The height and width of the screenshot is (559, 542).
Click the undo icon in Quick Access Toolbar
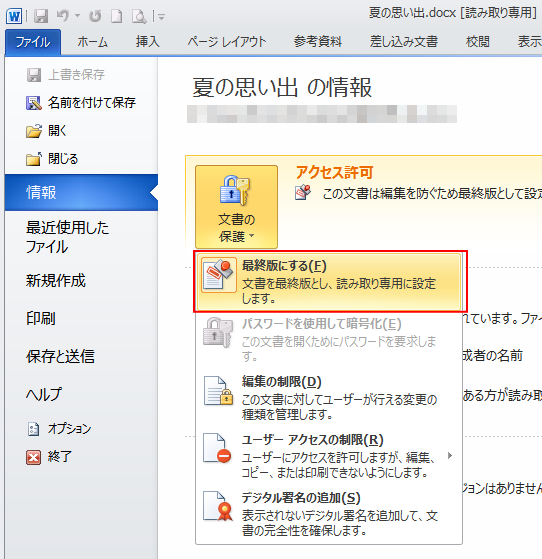point(63,16)
